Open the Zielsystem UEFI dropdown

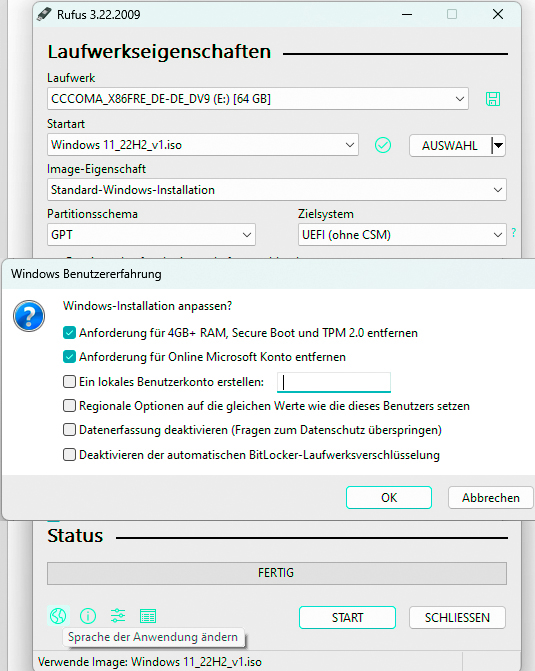coord(402,235)
